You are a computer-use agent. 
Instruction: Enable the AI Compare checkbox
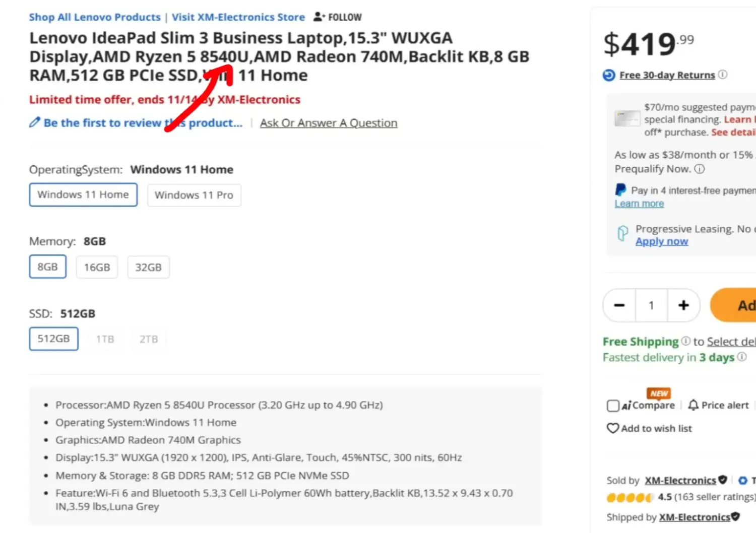click(613, 406)
